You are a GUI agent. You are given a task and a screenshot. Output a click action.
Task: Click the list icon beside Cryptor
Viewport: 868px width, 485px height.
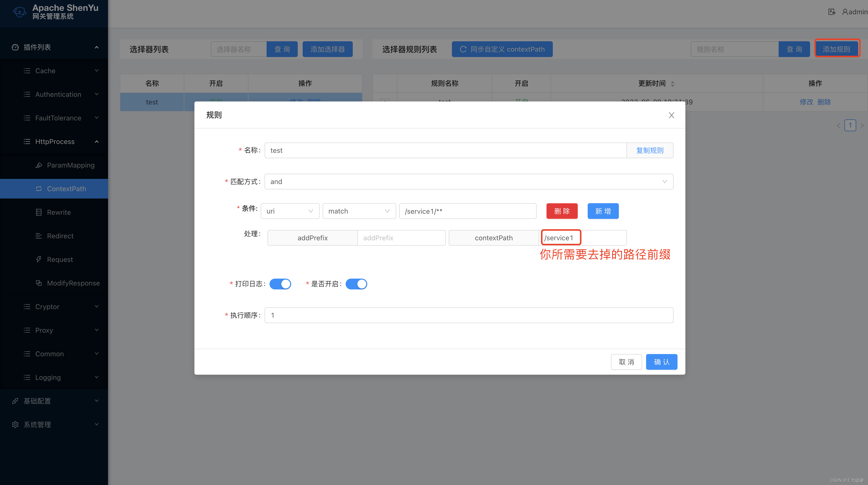coord(27,307)
